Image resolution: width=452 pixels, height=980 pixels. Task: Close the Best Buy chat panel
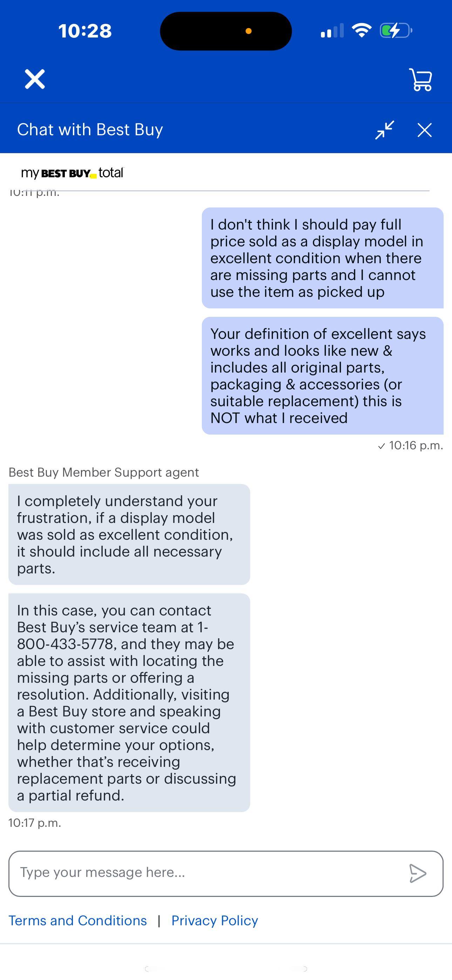click(x=424, y=130)
